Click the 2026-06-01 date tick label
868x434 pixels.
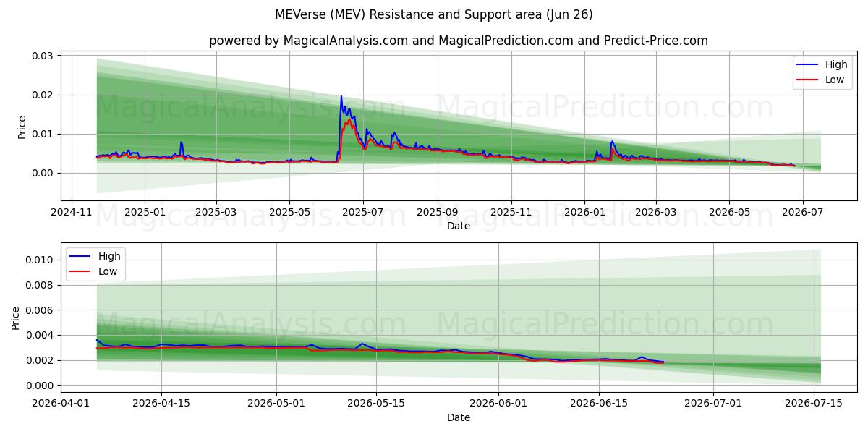coord(498,404)
